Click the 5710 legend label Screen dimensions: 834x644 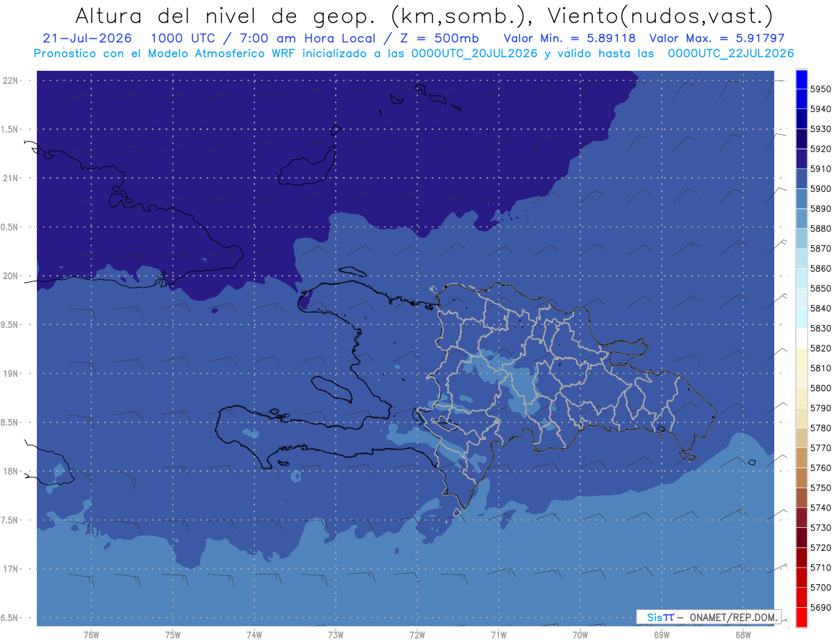coord(821,567)
